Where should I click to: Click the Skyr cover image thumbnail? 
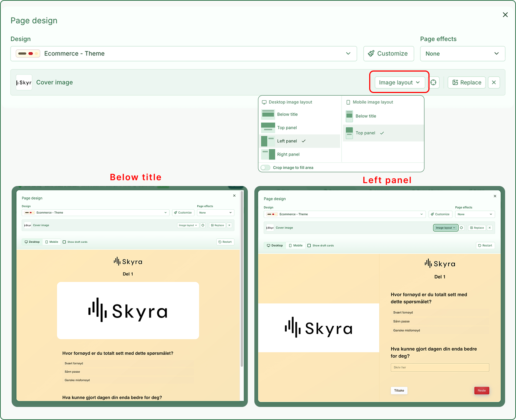click(24, 82)
